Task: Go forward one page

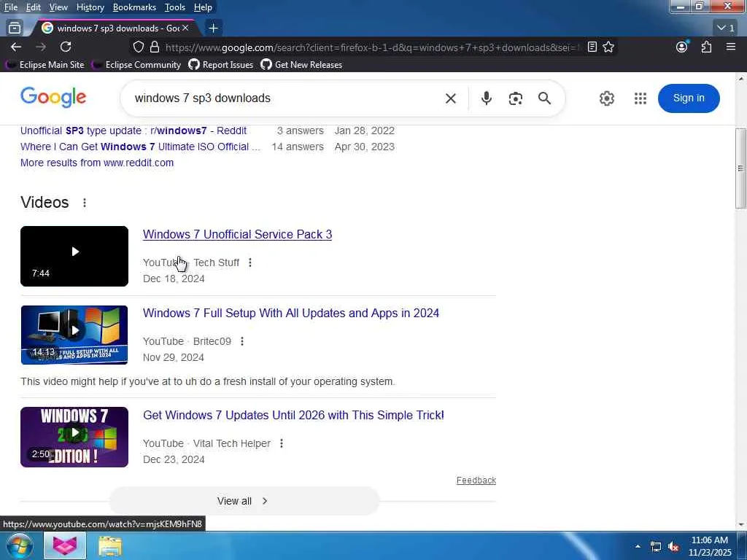Action: (x=41, y=47)
